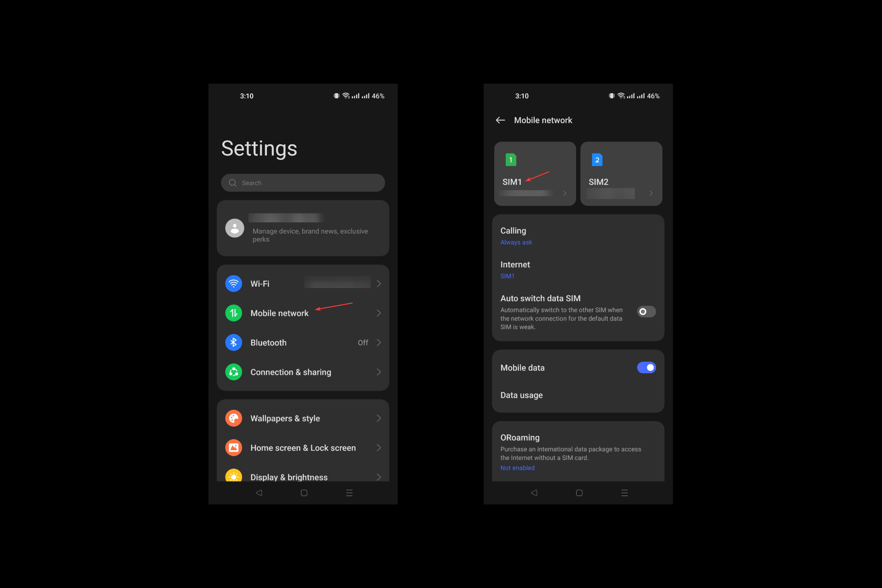
Task: Tap Not enabled link under ORoaming
Action: 518,467
